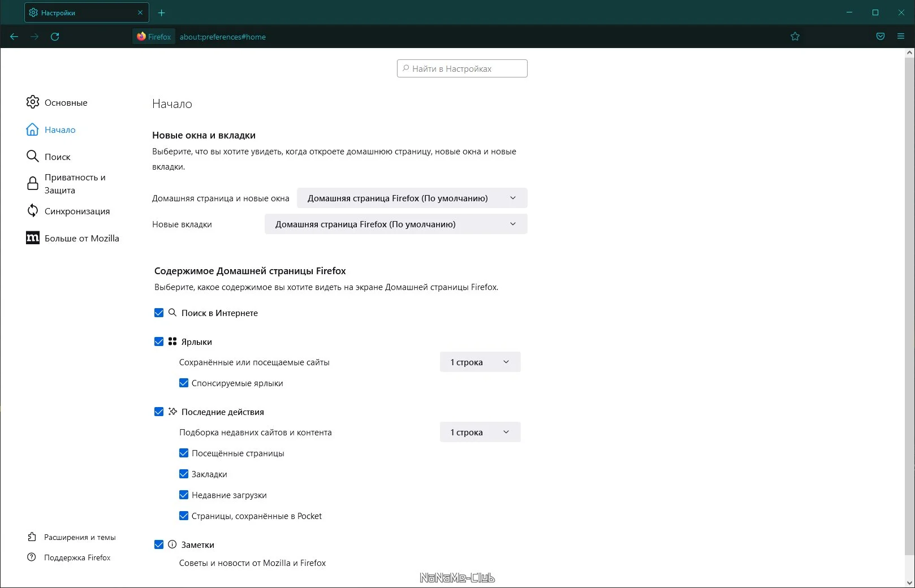Click the search glyph beside Поиск в Интернете
915x588 pixels.
(x=172, y=312)
